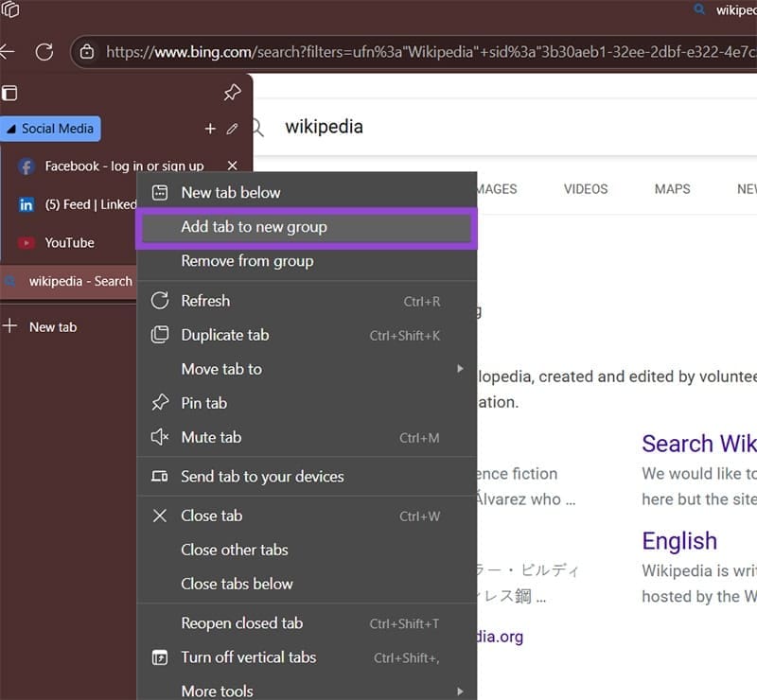Open a New tab in sidebar
This screenshot has height=700, width=757.
pyautogui.click(x=52, y=327)
